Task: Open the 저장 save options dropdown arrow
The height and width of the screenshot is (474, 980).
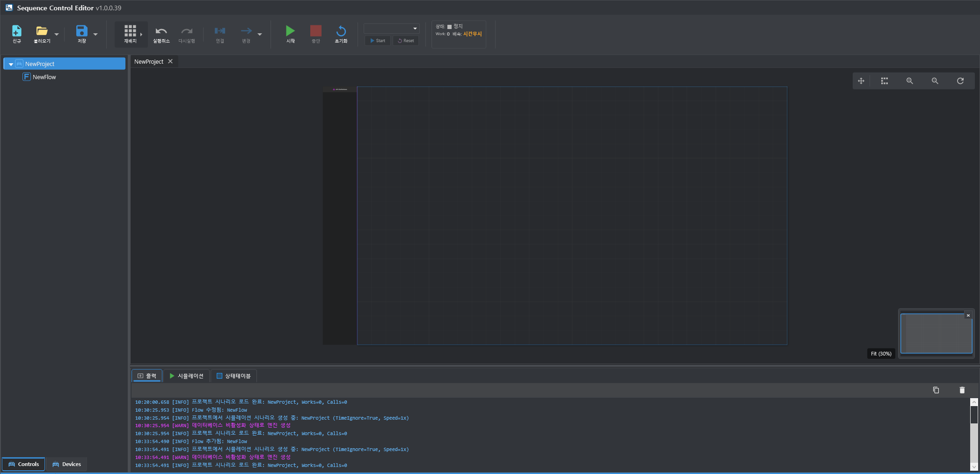Action: click(95, 34)
